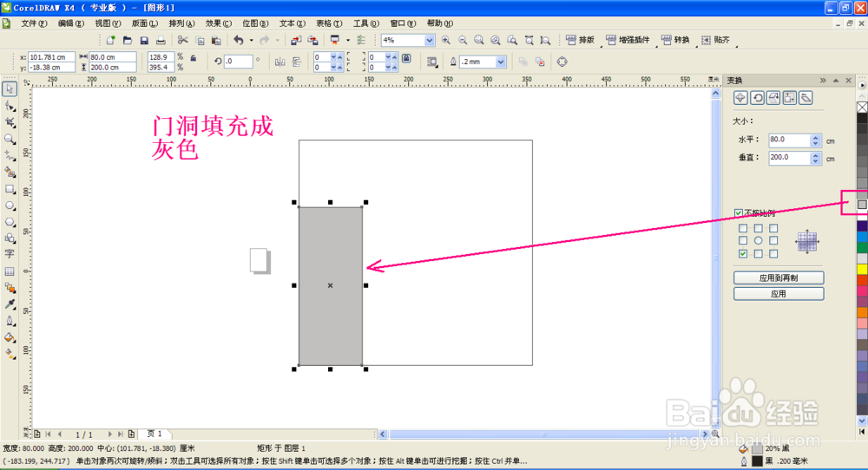Select the Ellipse tool
The width and height of the screenshot is (868, 470).
pos(10,206)
